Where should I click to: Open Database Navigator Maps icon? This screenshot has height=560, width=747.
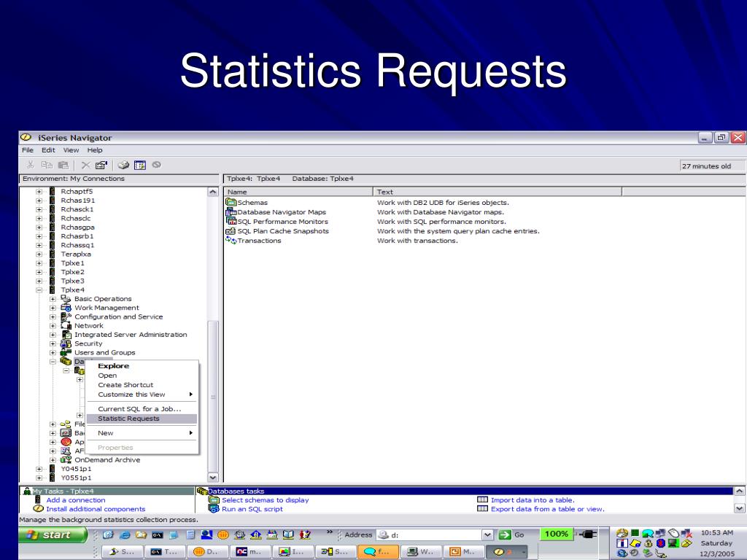(231, 212)
